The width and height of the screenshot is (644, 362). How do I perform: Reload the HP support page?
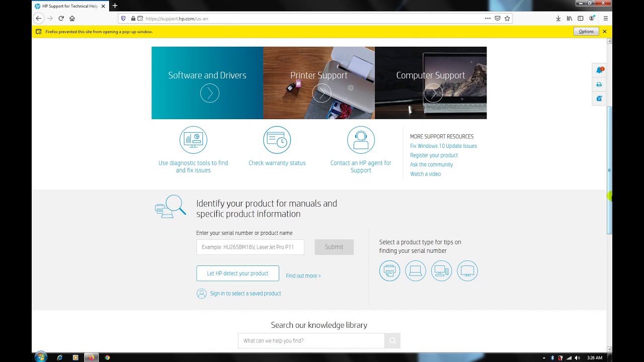tap(61, 18)
